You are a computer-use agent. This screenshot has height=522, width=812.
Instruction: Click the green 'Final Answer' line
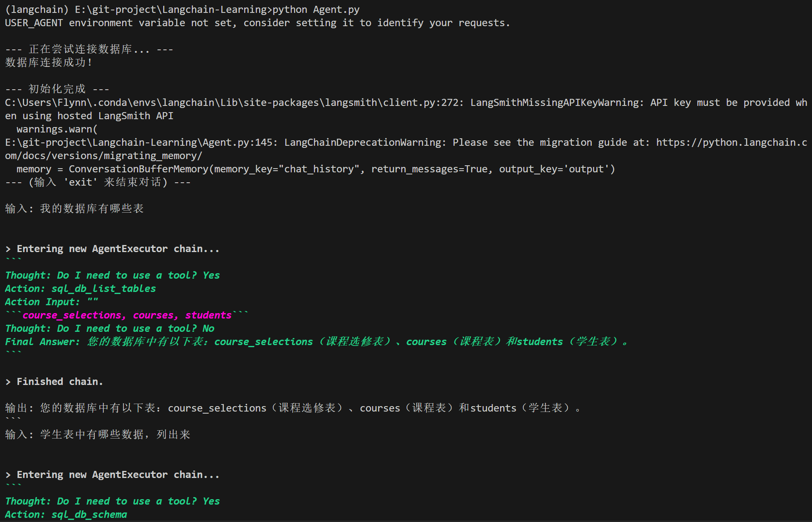pyautogui.click(x=316, y=342)
